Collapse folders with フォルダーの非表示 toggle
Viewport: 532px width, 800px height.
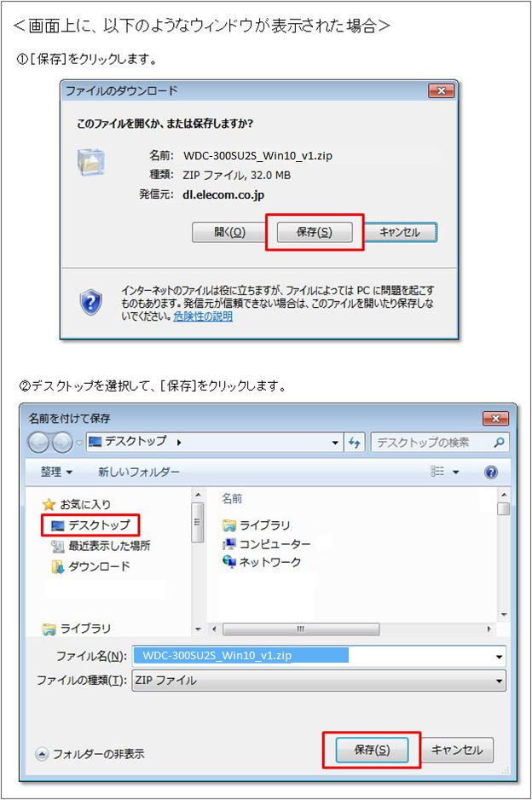point(90,754)
